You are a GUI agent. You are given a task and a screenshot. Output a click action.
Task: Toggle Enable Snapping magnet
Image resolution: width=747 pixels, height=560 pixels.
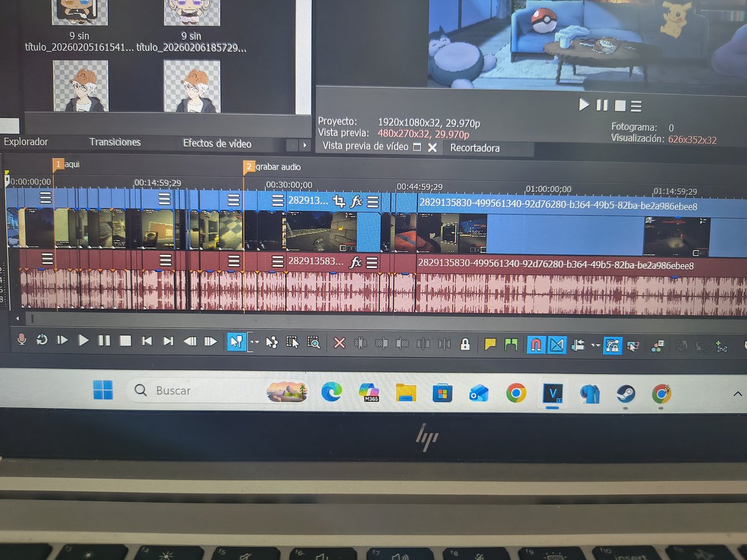[x=536, y=344]
